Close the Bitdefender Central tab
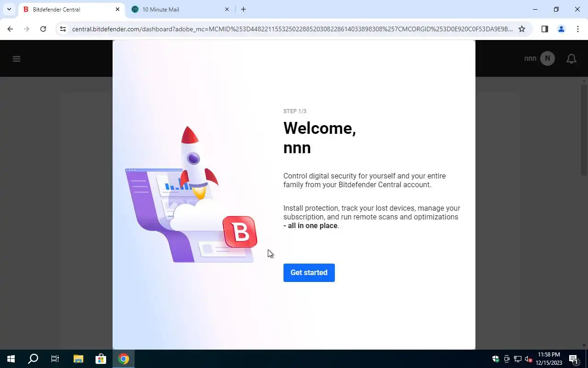588x368 pixels. pos(117,9)
